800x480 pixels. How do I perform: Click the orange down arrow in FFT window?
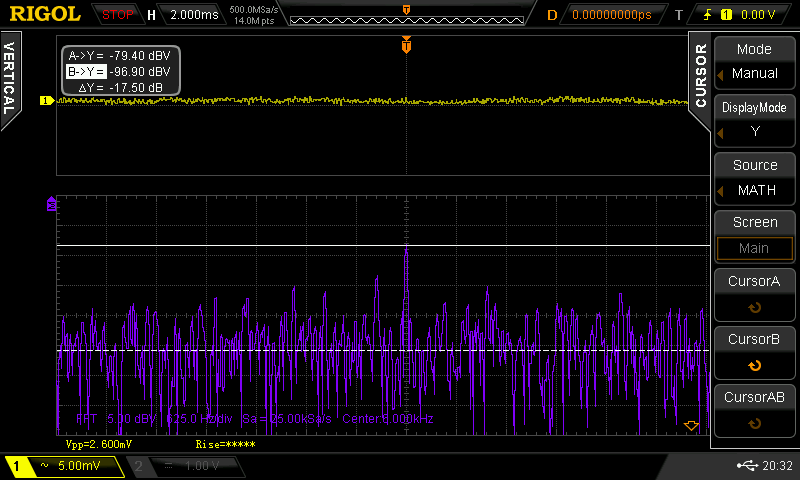click(x=691, y=425)
